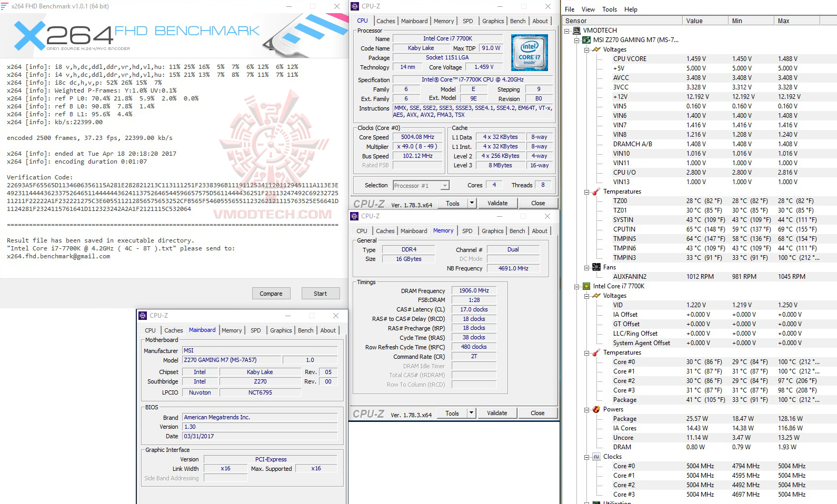837x504 pixels.
Task: Click the Start button in x264 benchmark
Action: [320, 294]
